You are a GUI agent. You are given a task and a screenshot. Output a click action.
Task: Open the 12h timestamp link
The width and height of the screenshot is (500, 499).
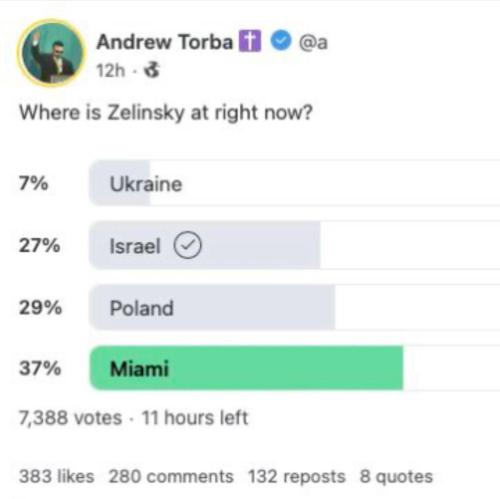pyautogui.click(x=111, y=71)
